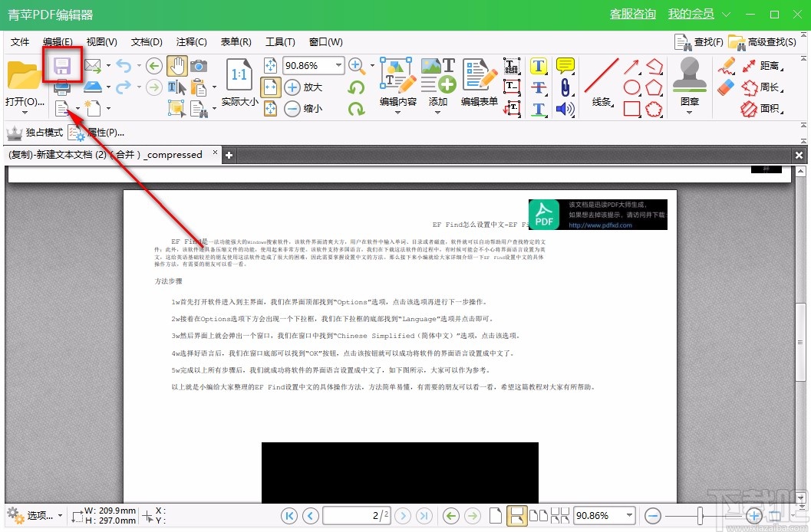
Task: Click the Email document icon
Action: [93, 66]
